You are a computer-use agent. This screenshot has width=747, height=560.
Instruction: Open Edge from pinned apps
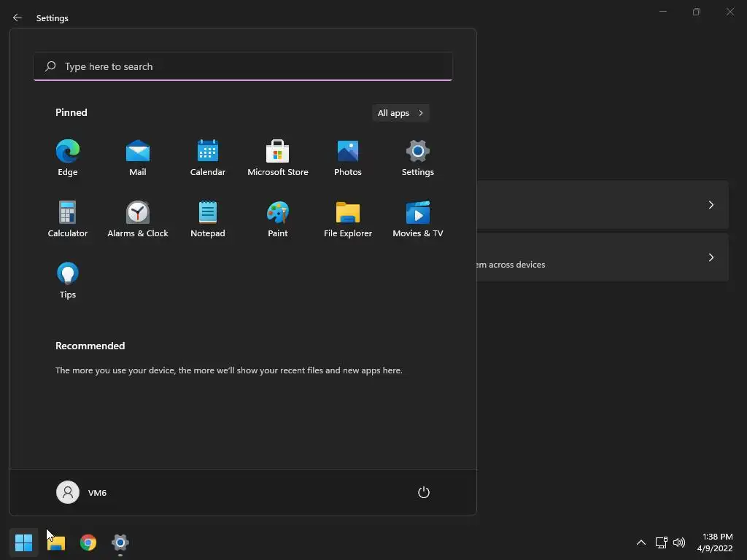[68, 157]
